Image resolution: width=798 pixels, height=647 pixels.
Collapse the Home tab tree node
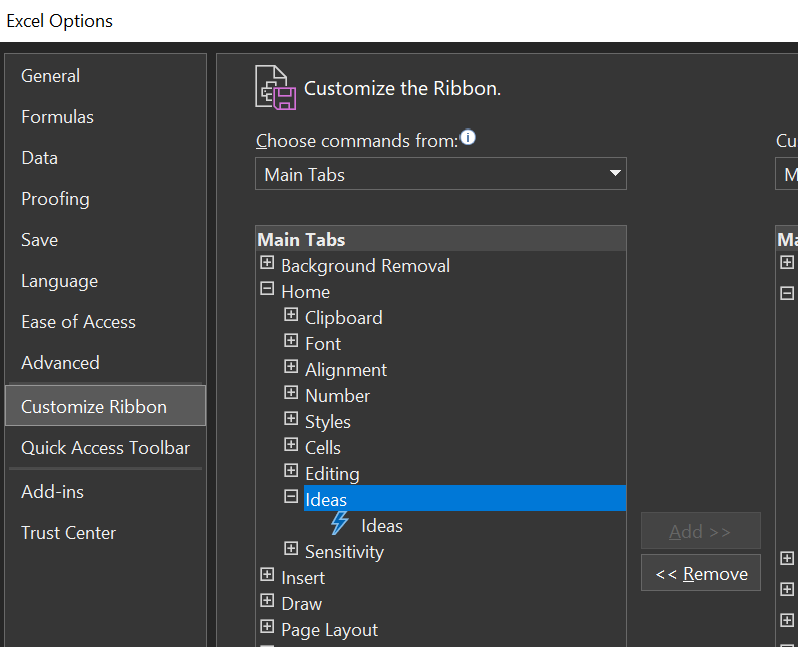(267, 289)
